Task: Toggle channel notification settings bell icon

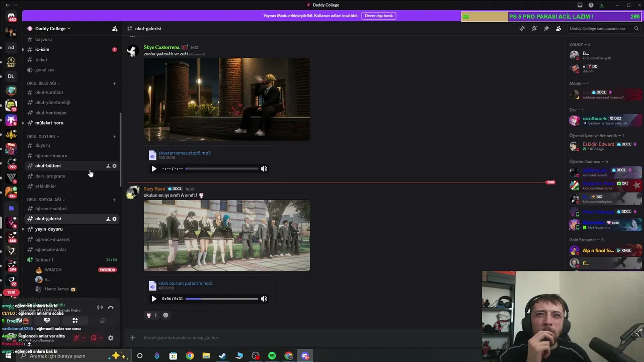Action: (x=534, y=29)
